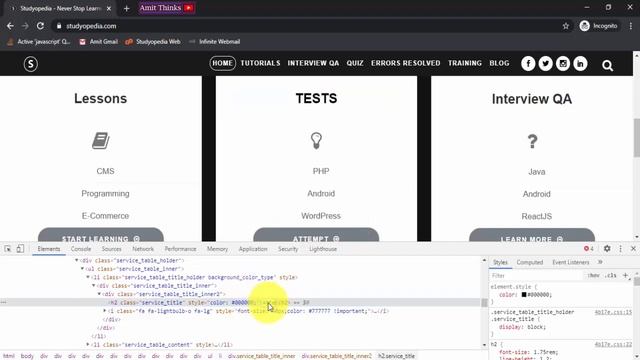Open the Studyopedia Twitter profile
Viewport: 640px width, 360px height.
545,64
